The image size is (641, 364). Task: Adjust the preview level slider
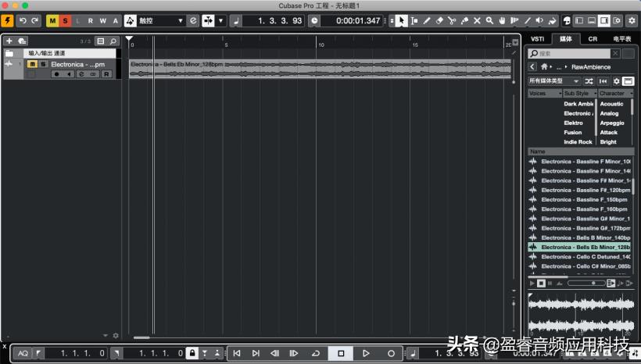tap(585, 283)
